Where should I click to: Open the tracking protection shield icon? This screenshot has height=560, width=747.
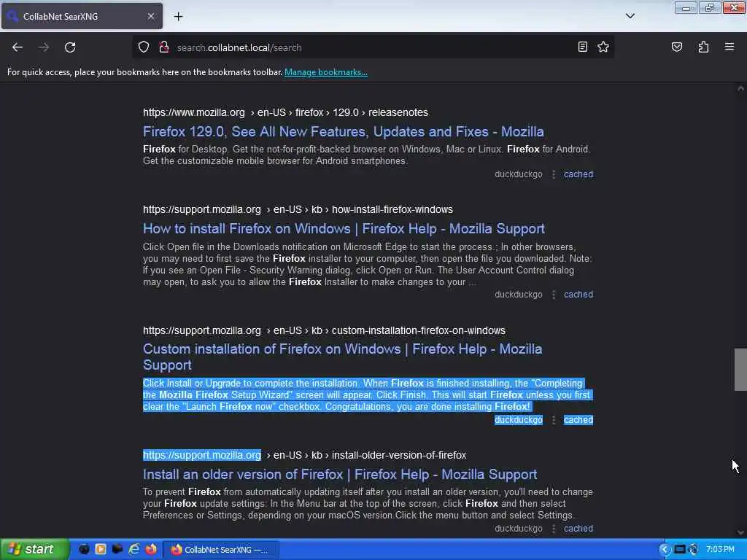pyautogui.click(x=144, y=47)
